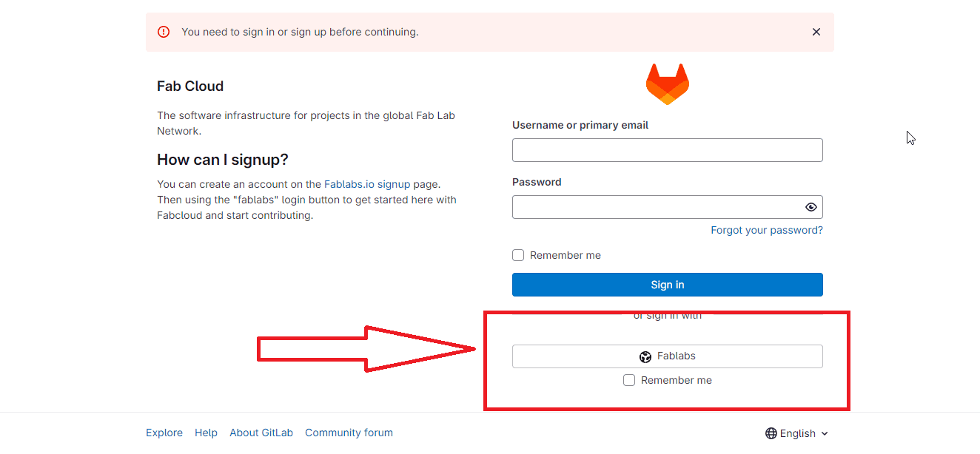Open the Community forum footer link
The width and height of the screenshot is (980, 454).
coord(349,433)
